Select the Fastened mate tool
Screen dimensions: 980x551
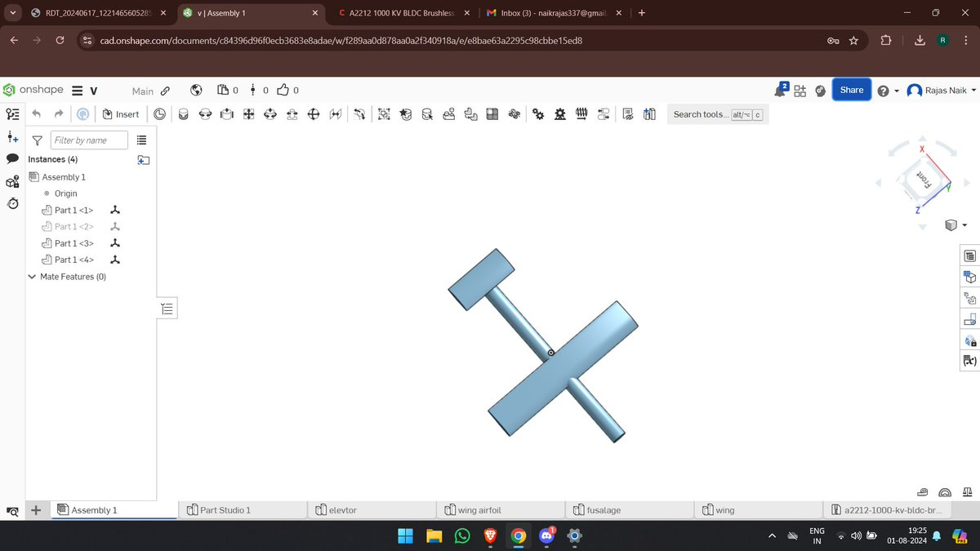[184, 114]
